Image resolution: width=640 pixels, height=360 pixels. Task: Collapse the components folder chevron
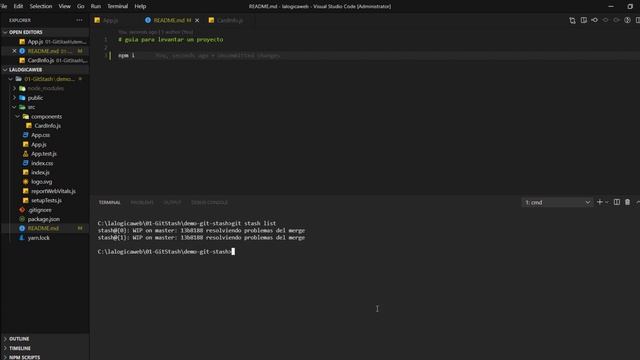click(18, 117)
